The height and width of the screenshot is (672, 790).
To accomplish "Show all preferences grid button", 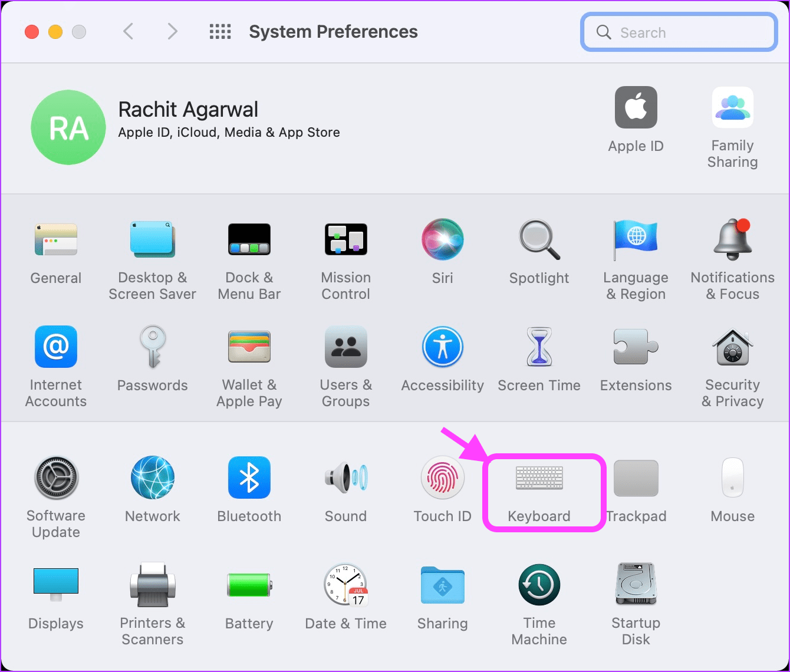I will (220, 31).
